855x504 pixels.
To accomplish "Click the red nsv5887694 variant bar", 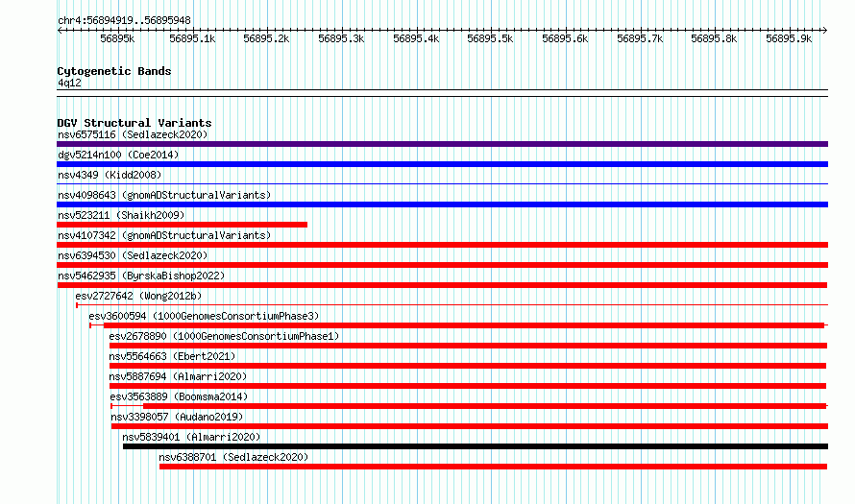I will pyautogui.click(x=468, y=386).
